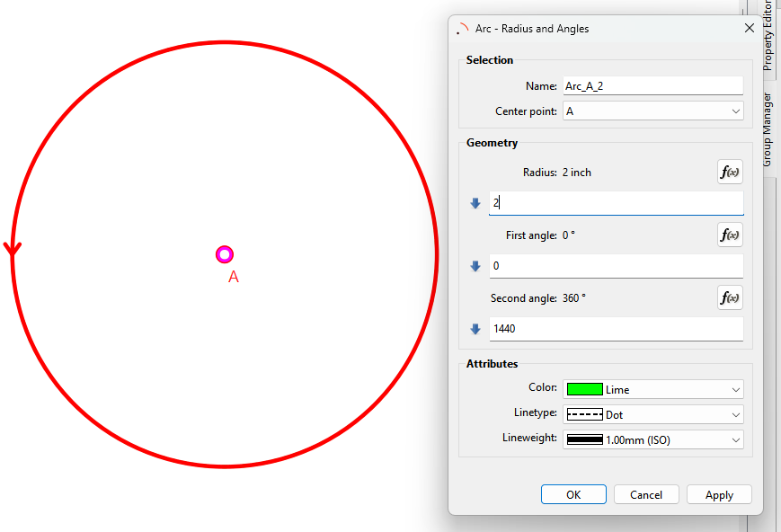The width and height of the screenshot is (781, 532).
Task: Apply the arc settings
Action: tap(719, 494)
